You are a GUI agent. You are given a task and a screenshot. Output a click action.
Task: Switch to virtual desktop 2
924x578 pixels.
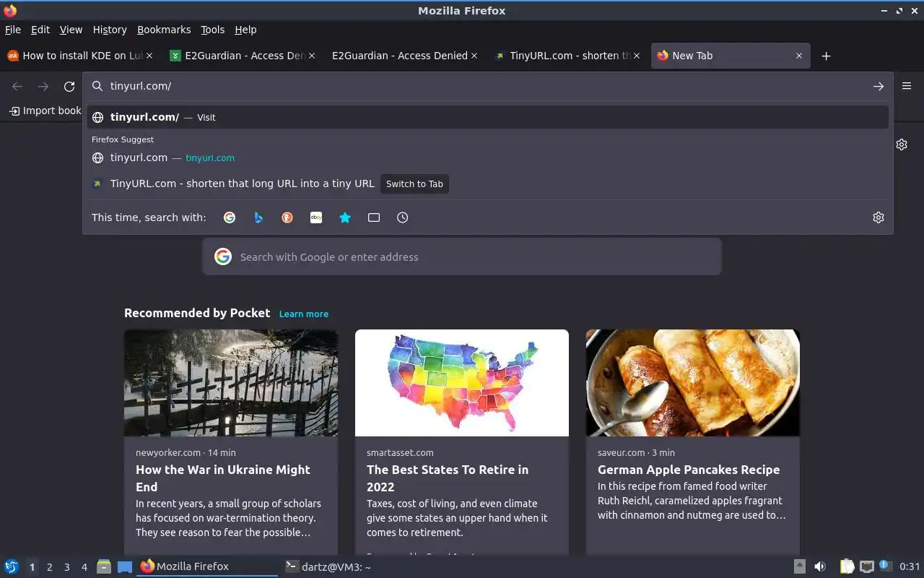49,567
